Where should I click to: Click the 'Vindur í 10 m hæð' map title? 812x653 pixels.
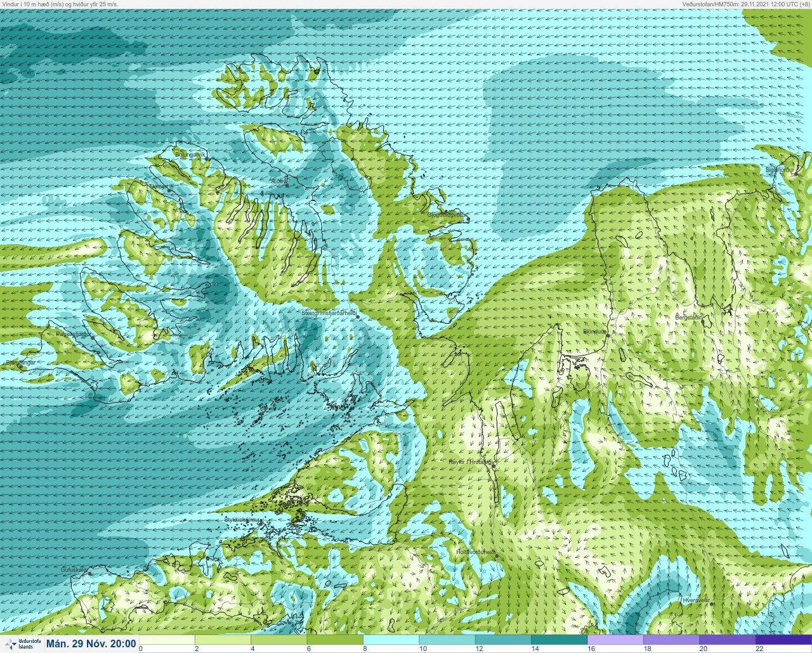click(60, 4)
